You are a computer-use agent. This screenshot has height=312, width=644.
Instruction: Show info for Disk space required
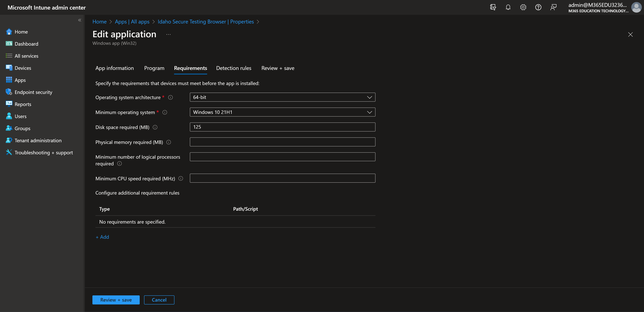(x=155, y=127)
